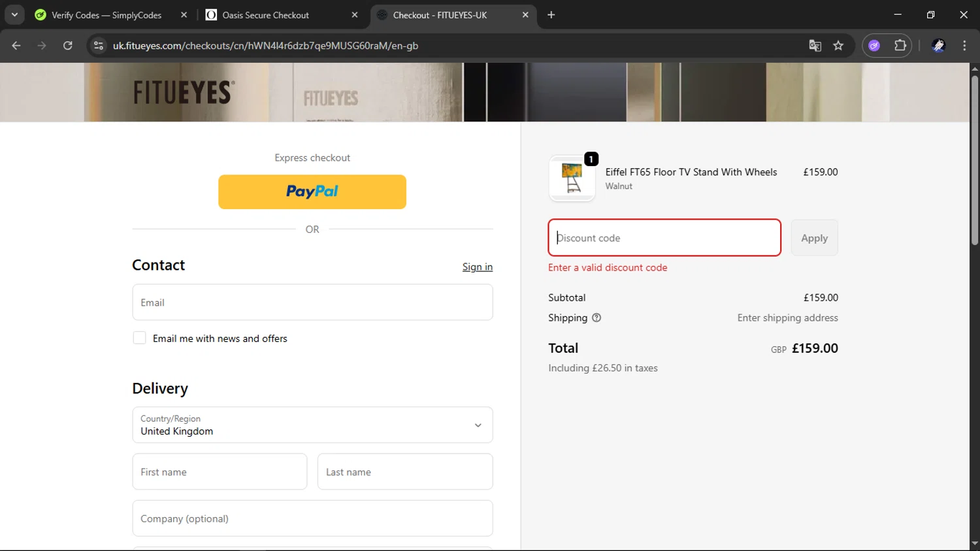Screen dimensions: 980x551
Task: Click the shipping help question icon
Action: (x=596, y=318)
